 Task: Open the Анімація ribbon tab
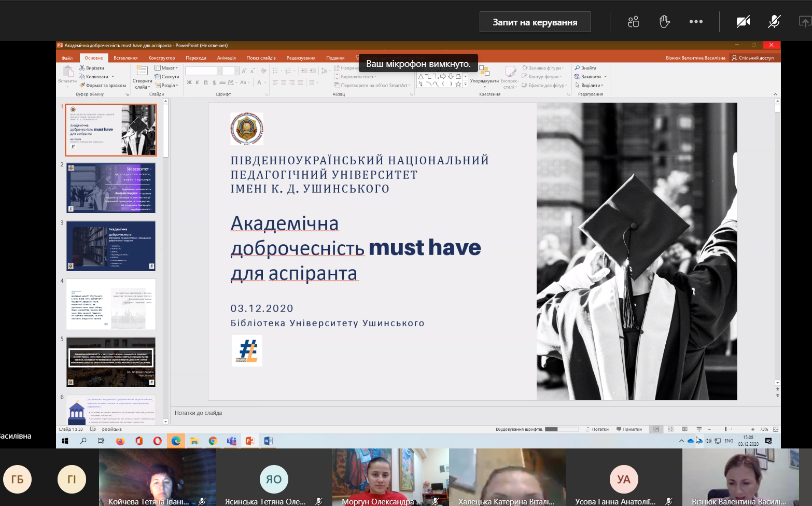[x=226, y=58]
